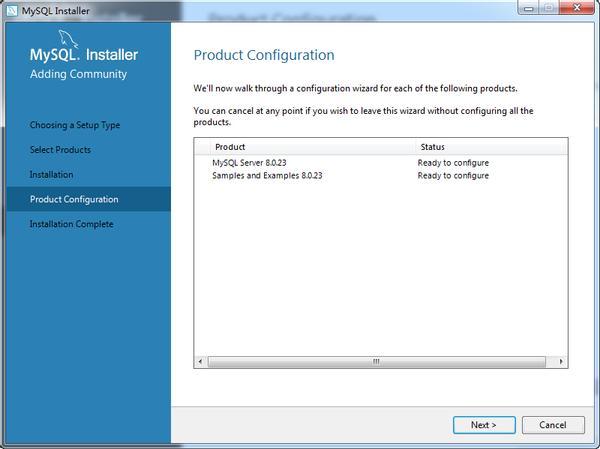Click the right arrow of the horizontal scrollbar
Screen dimensions: 600x449
tap(561, 361)
